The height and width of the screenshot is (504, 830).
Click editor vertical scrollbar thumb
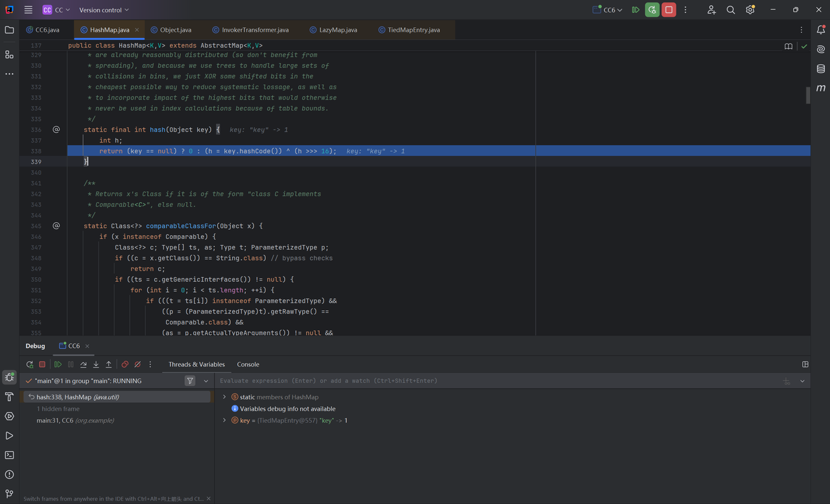[808, 95]
